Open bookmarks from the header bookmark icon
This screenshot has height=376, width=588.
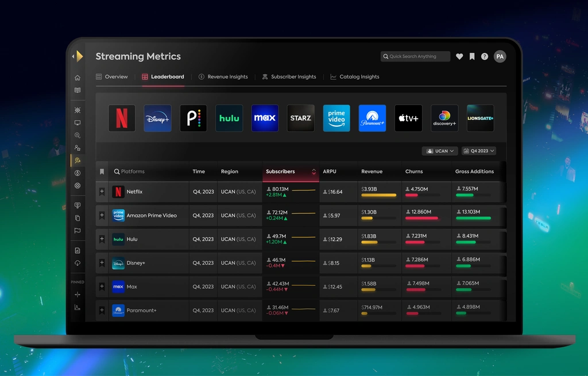coord(472,56)
